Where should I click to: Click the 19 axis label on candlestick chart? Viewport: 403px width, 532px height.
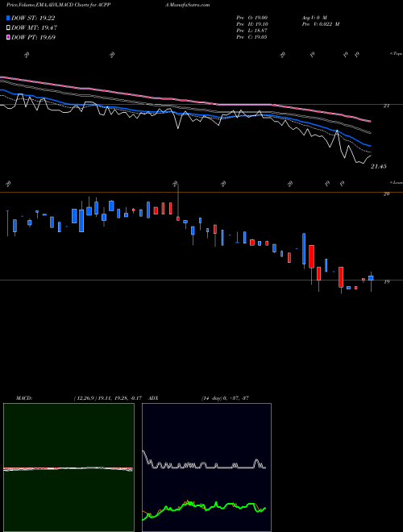click(x=386, y=281)
